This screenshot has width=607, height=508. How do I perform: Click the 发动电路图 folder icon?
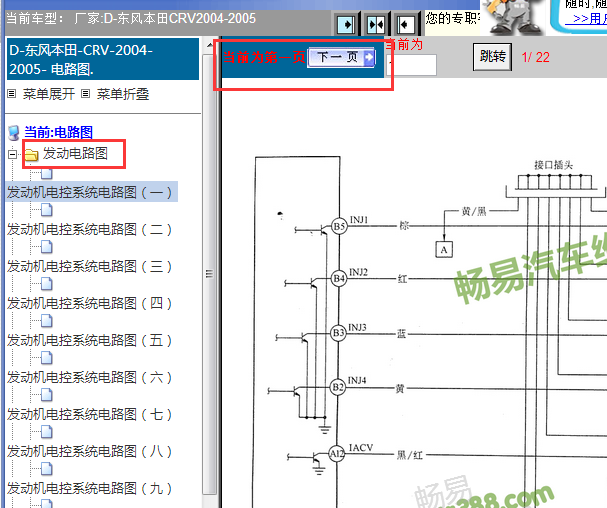click(32, 154)
